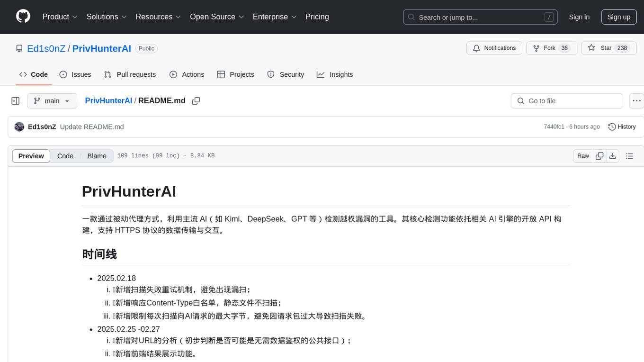Switch to the Security tab

click(286, 74)
